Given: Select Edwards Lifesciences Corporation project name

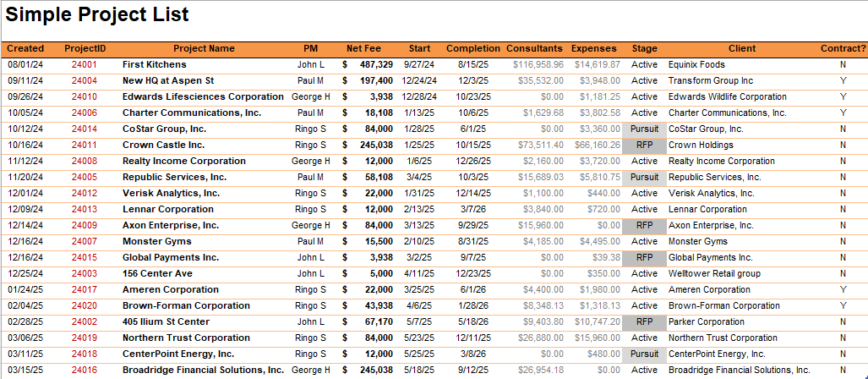Looking at the screenshot, I should pyautogui.click(x=203, y=97).
